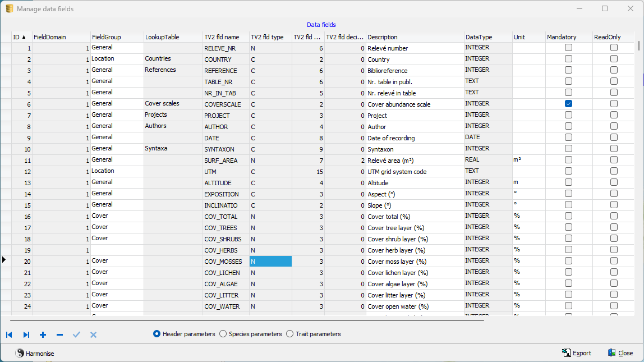Sort by ID column header
644x362 pixels.
click(20, 37)
